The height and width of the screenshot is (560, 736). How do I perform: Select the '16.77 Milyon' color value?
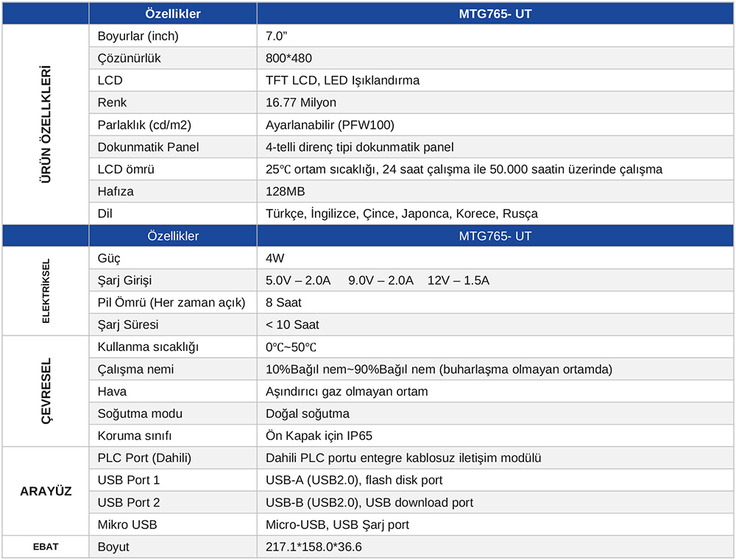click(301, 102)
